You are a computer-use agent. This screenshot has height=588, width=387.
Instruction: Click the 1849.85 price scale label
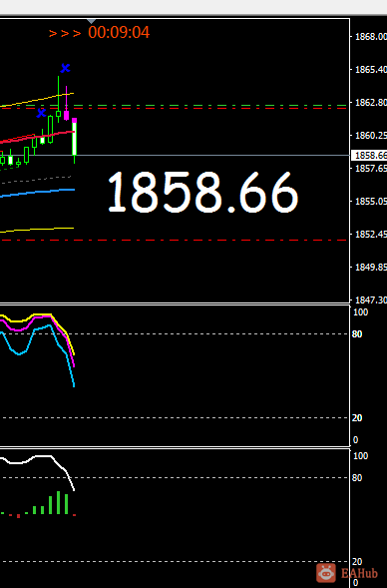point(370,267)
